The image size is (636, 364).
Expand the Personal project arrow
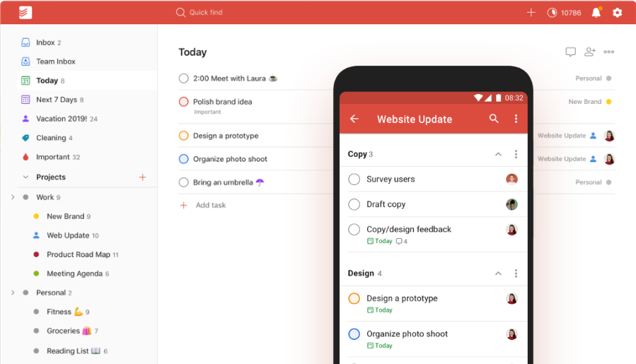13,293
